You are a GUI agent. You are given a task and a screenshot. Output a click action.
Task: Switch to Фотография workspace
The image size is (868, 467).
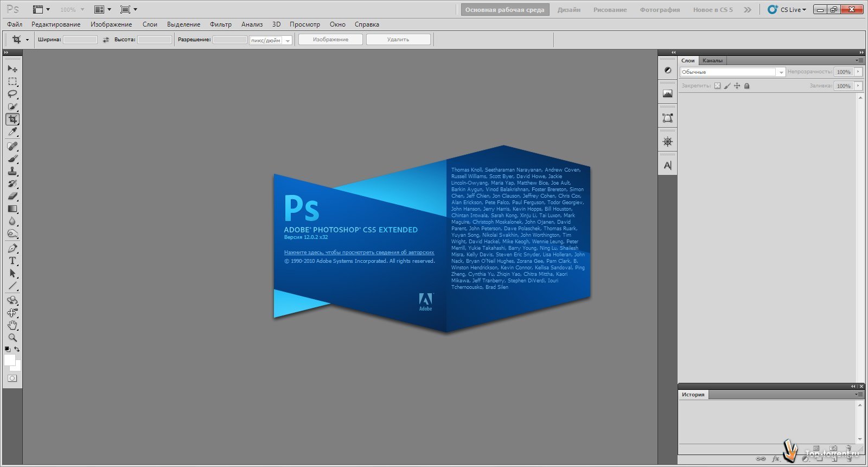[x=660, y=10]
